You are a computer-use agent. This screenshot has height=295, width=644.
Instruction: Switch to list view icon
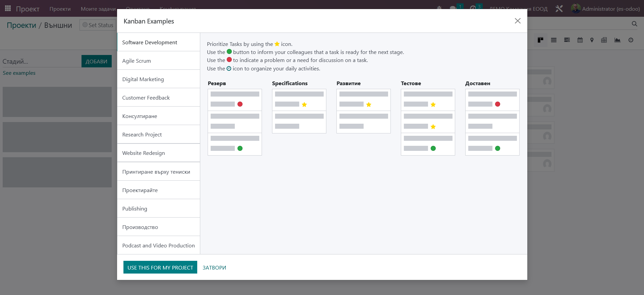coord(554,40)
